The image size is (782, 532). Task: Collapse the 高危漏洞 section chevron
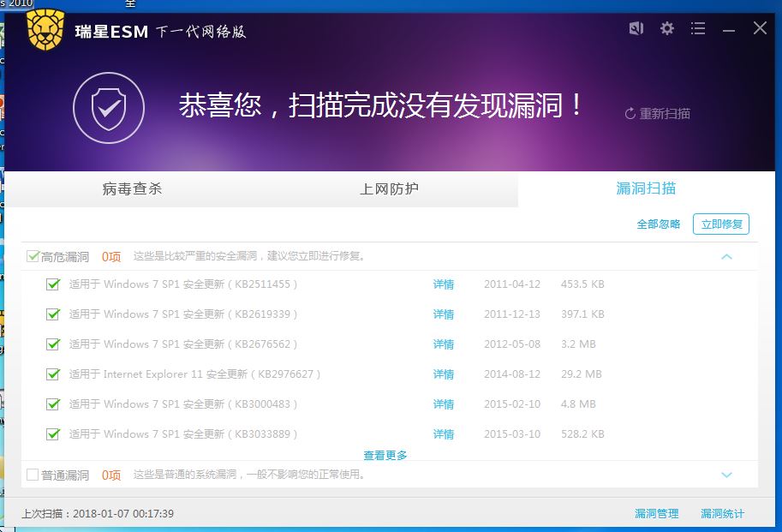pyautogui.click(x=726, y=257)
